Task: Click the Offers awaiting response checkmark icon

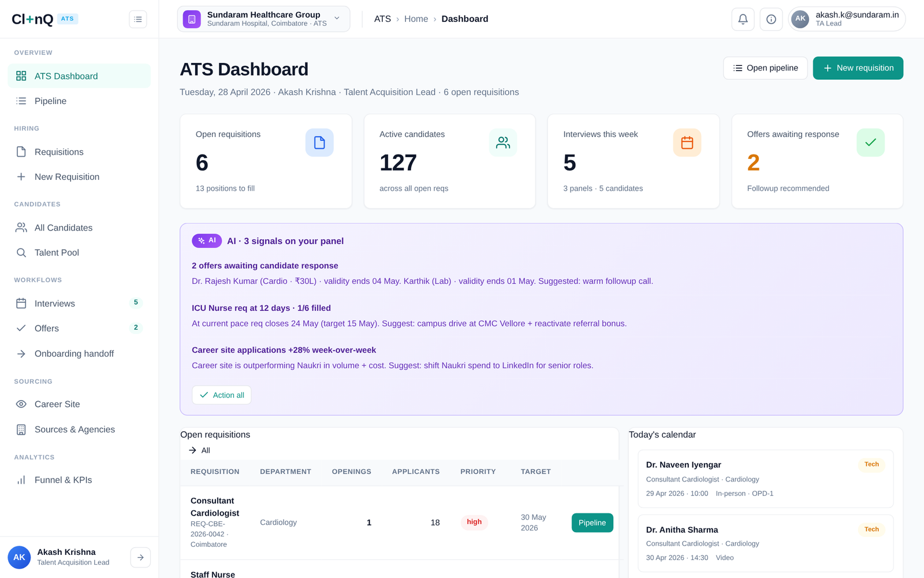Action: [x=871, y=143]
